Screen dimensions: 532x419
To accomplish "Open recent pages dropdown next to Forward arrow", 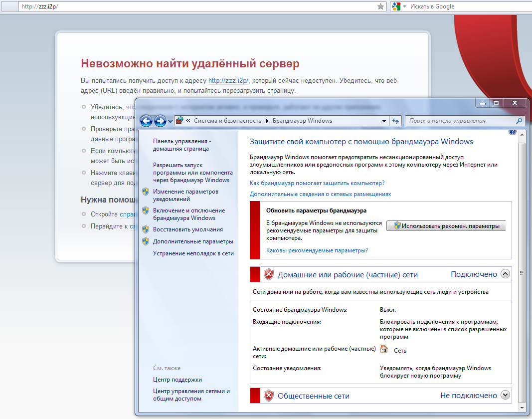I will coord(171,121).
